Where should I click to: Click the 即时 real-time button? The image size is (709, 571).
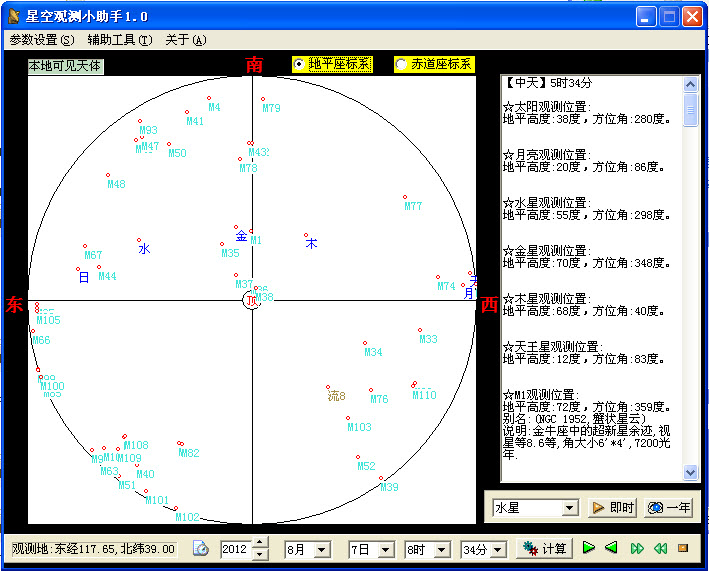tap(613, 508)
